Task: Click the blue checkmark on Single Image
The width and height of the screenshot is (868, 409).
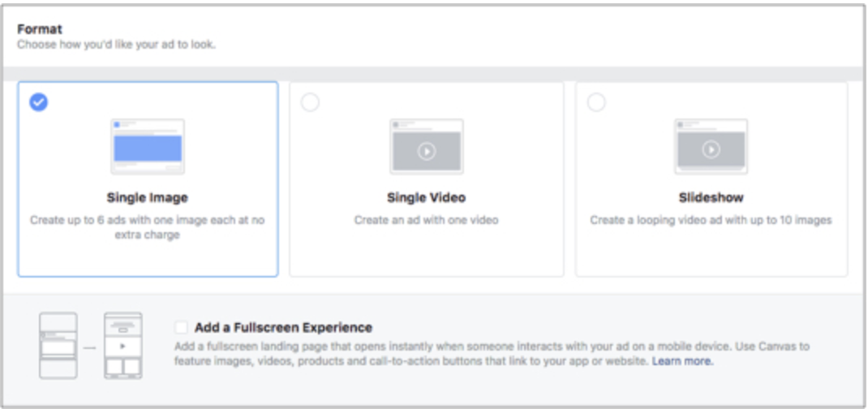Action: pyautogui.click(x=38, y=102)
